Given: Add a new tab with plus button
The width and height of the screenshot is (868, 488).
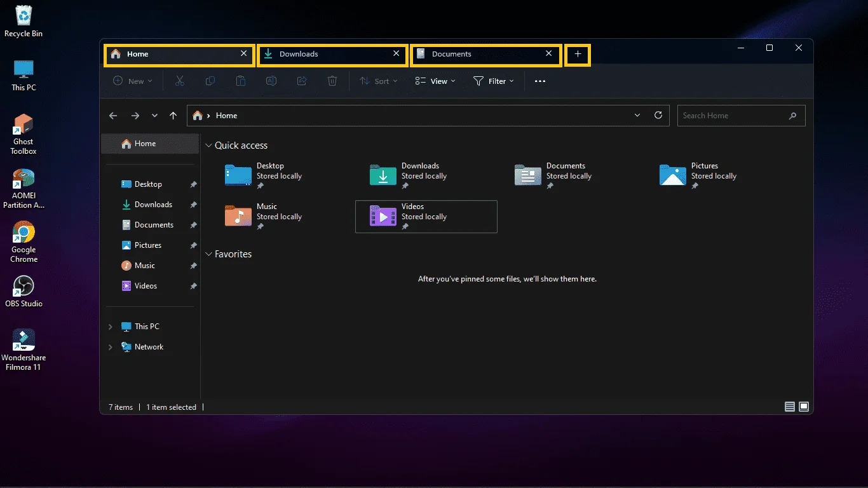Looking at the screenshot, I should pyautogui.click(x=578, y=55).
